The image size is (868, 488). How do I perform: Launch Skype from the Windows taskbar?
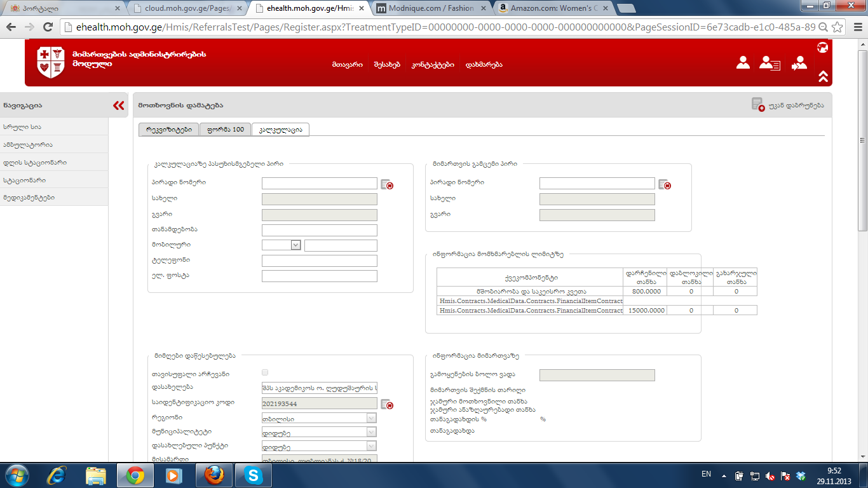(254, 475)
